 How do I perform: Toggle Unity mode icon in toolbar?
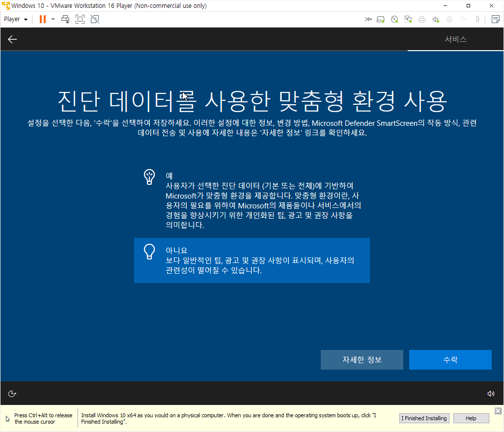tap(95, 19)
